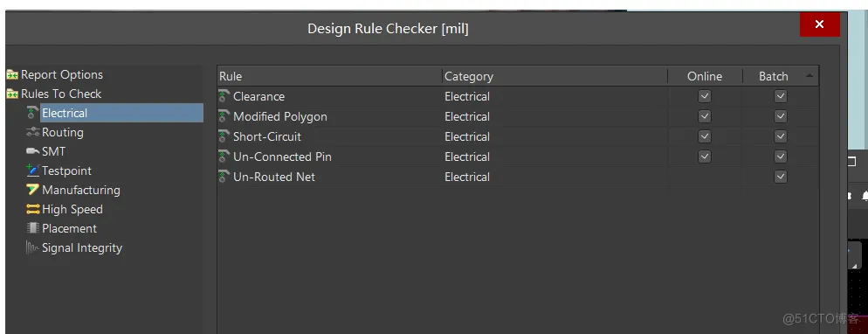Open the Report Options folder
Screen dimensions: 868x334
click(12, 74)
